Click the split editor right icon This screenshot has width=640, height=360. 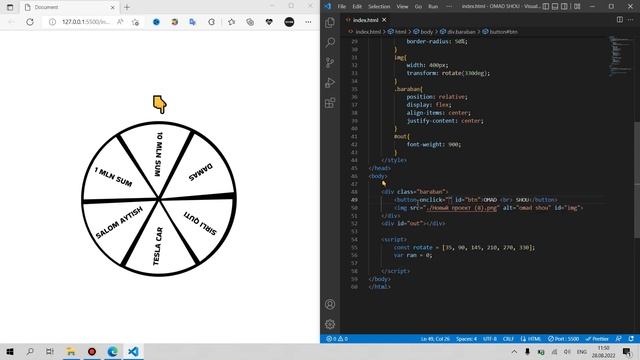(x=620, y=20)
